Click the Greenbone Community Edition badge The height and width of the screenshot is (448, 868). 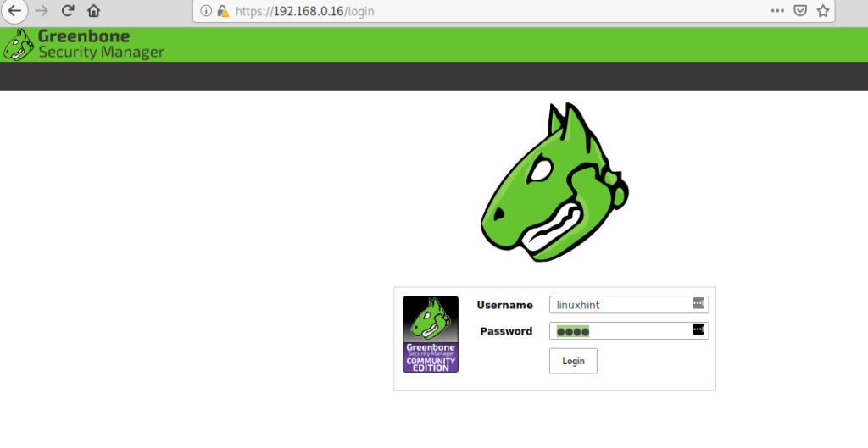431,335
